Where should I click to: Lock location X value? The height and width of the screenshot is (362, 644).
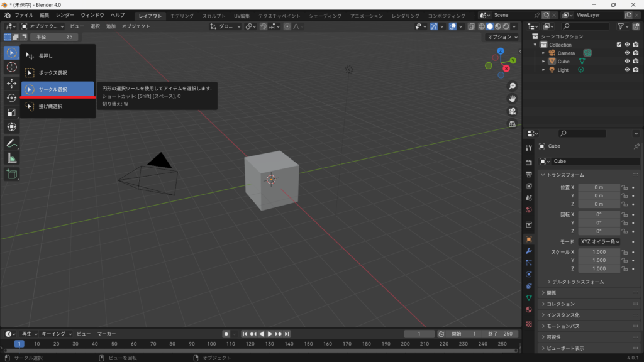click(625, 187)
